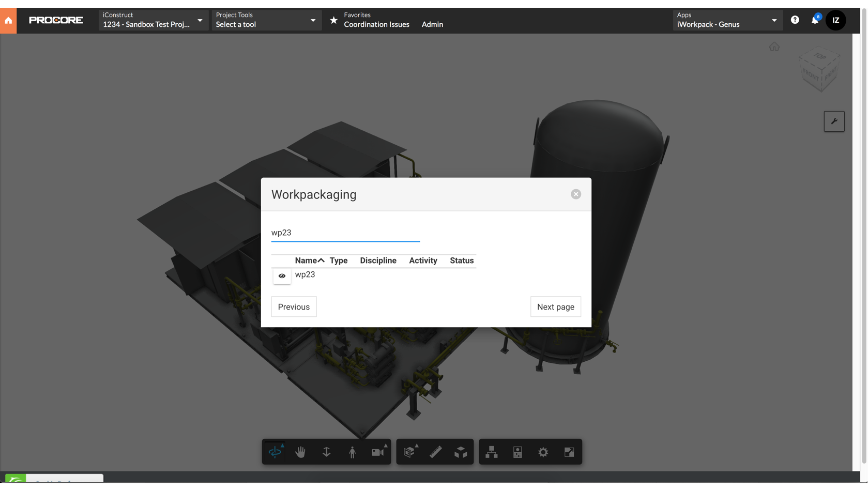Open the viewer Settings gear

pyautogui.click(x=543, y=452)
